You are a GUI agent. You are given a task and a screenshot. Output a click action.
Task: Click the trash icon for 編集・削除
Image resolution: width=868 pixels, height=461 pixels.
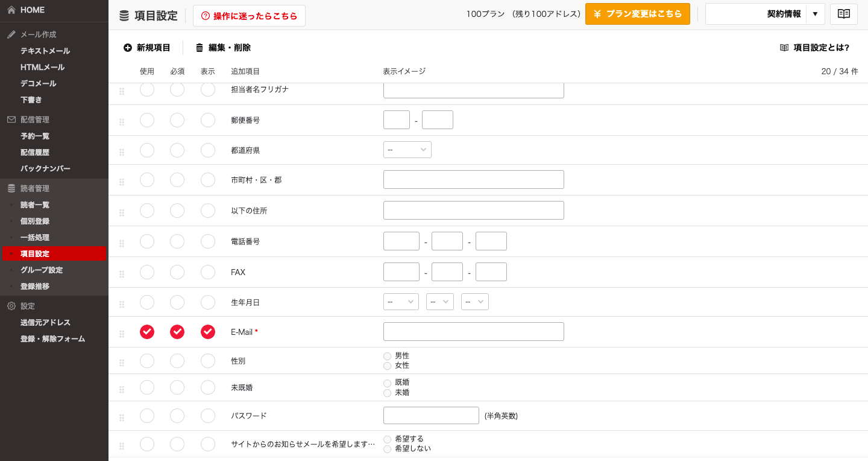(x=200, y=48)
